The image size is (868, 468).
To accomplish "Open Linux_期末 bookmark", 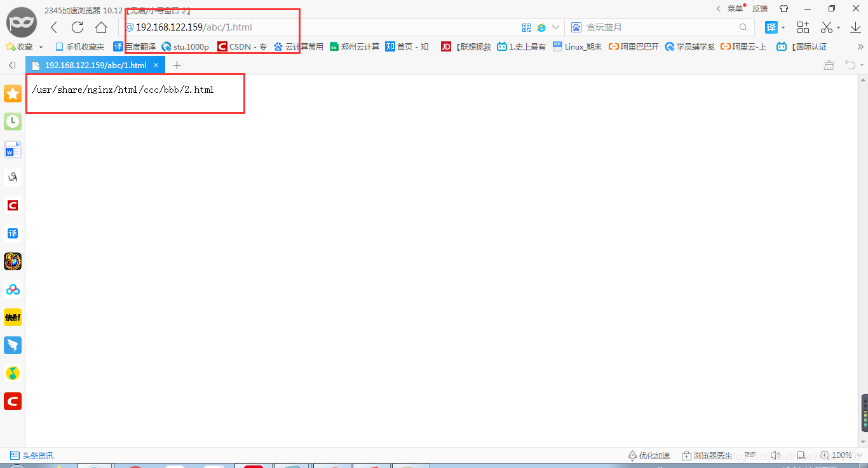I will [x=577, y=46].
